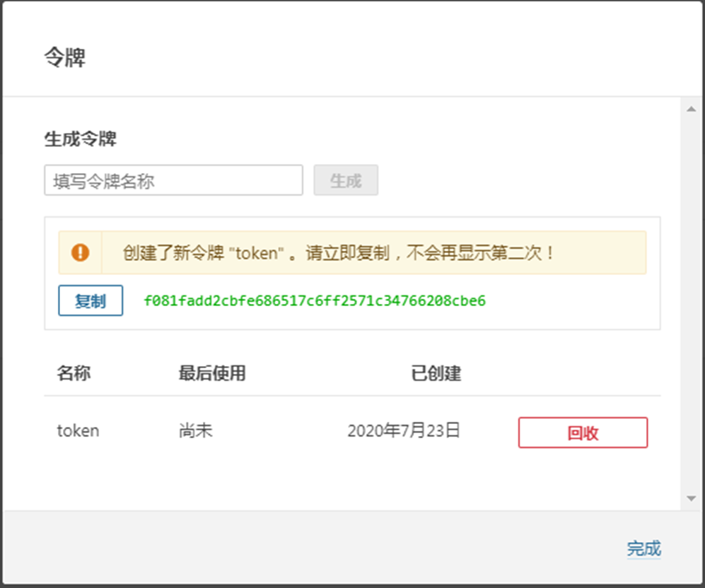Click the new token warning message text
This screenshot has height=588, width=705.
(x=339, y=253)
